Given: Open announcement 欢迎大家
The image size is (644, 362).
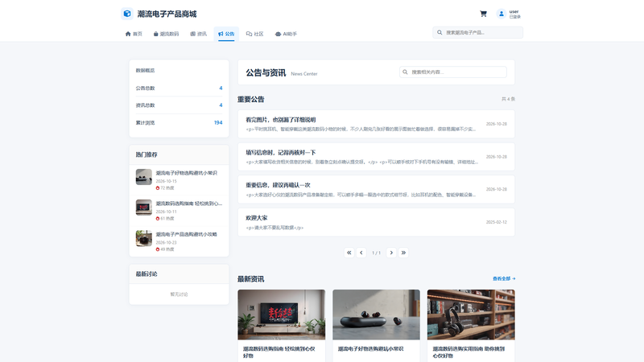Looking at the screenshot, I should click(376, 222).
